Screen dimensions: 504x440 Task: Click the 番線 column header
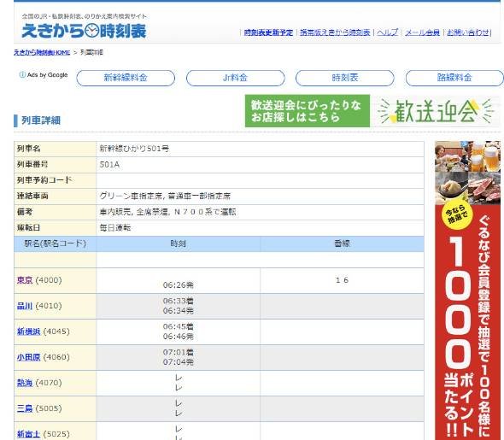[x=342, y=243]
